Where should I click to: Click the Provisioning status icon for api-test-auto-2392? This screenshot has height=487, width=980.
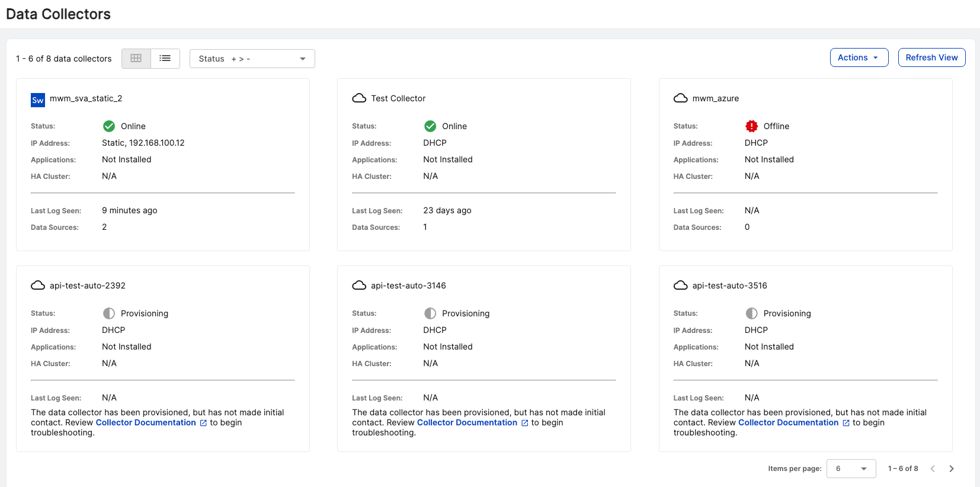pos(109,313)
